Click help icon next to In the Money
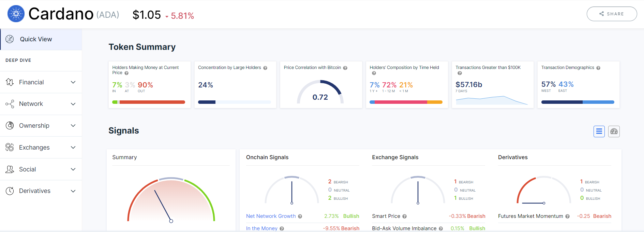Screen dimensions: 644x237 [282, 229]
